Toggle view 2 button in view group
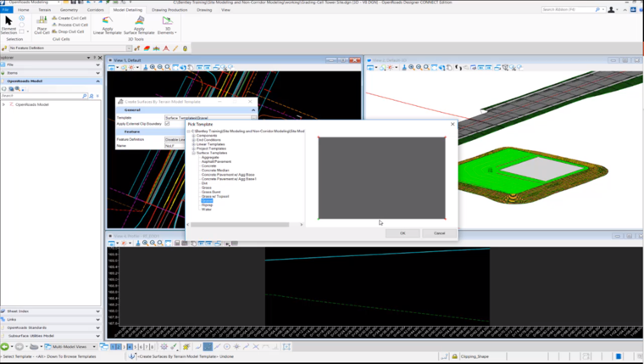 tap(119, 347)
